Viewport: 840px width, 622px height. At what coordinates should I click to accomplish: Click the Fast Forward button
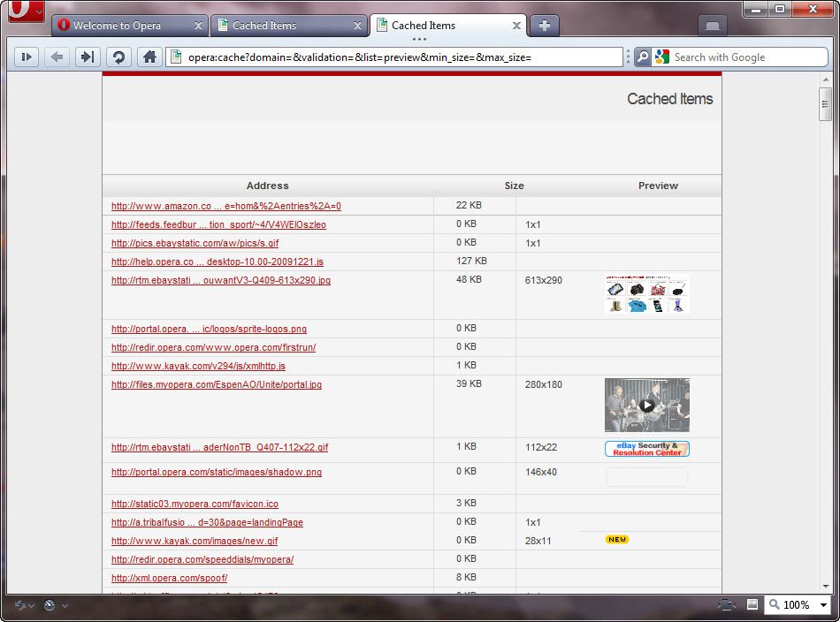88,57
